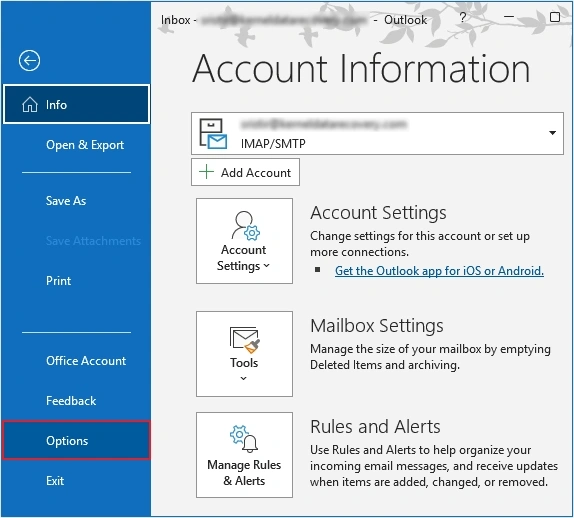Click the back arrow circle icon

pos(29,60)
